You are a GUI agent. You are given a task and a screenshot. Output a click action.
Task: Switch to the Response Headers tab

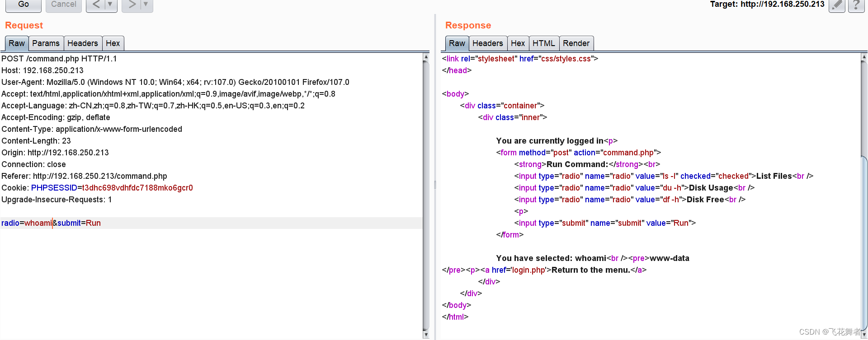(x=488, y=43)
